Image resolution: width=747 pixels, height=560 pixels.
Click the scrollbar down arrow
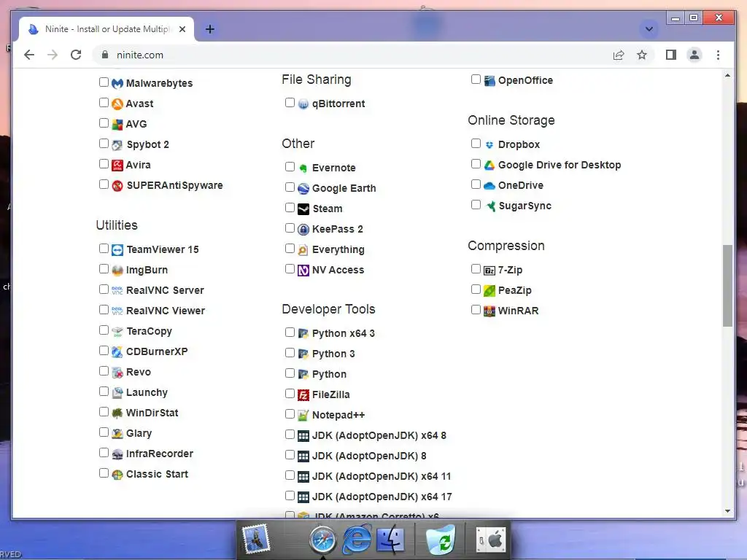click(727, 511)
